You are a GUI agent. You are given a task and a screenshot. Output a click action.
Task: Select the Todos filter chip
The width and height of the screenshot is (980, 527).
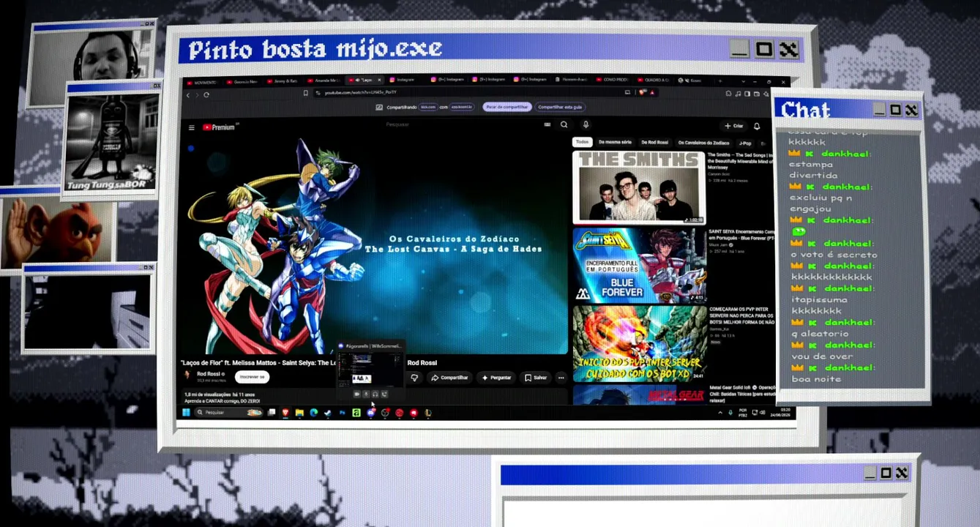coord(582,142)
